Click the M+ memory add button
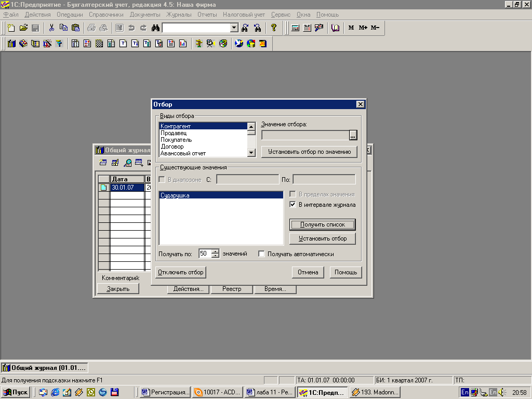The height and width of the screenshot is (399, 532). 363,28
